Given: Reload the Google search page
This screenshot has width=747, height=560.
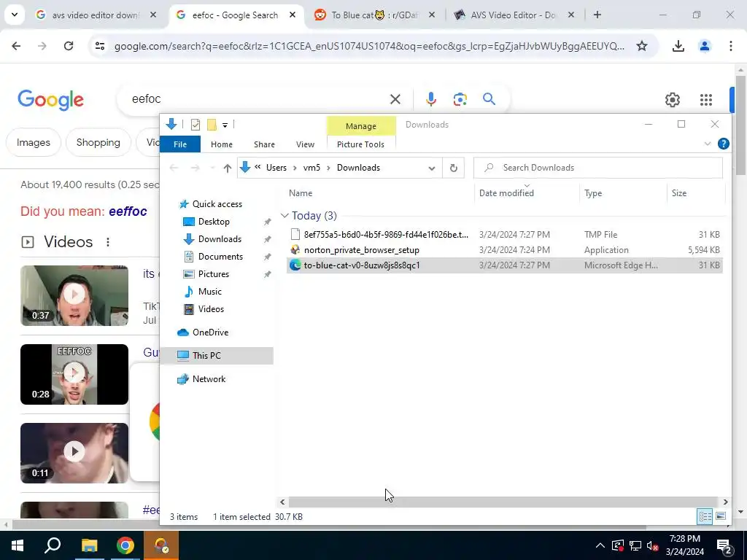Looking at the screenshot, I should [69, 46].
